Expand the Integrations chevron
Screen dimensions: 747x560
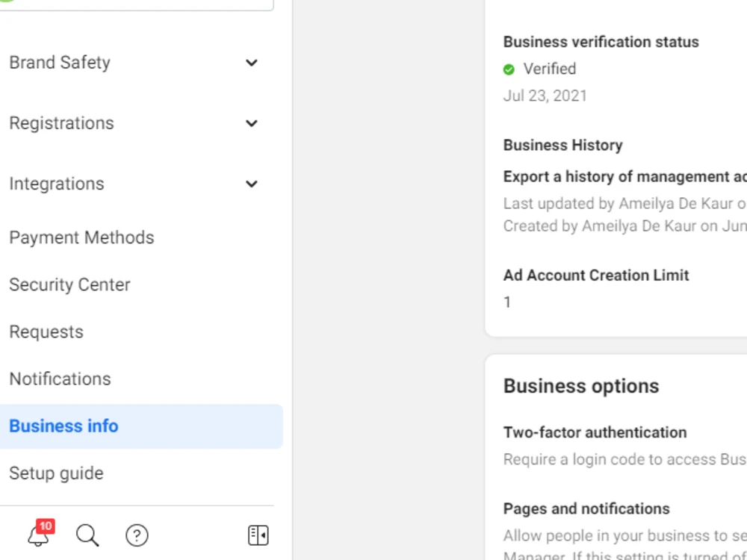pyautogui.click(x=252, y=184)
